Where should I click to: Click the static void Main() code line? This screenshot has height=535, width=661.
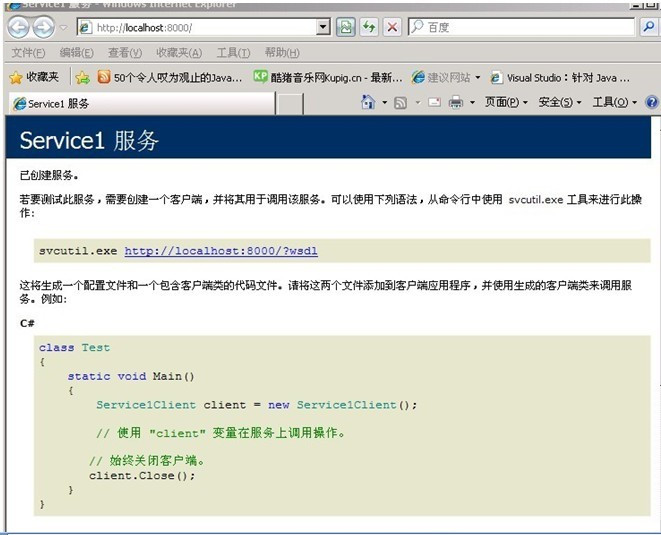pyautogui.click(x=131, y=376)
